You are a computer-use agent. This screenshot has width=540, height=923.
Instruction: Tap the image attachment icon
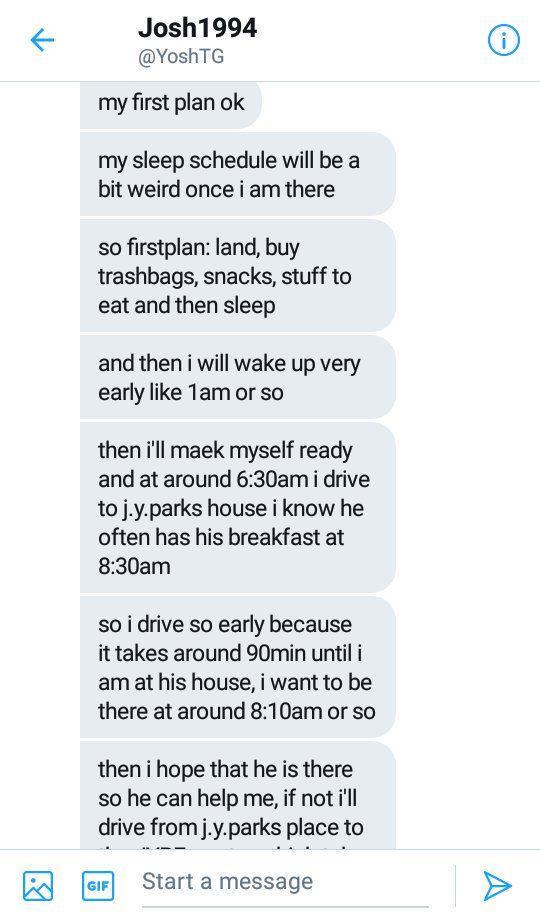[38, 886]
